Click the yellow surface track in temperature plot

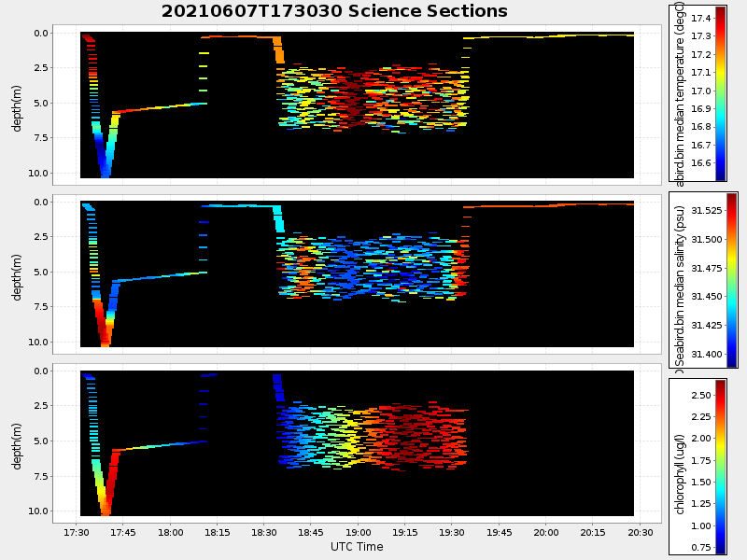(x=548, y=36)
